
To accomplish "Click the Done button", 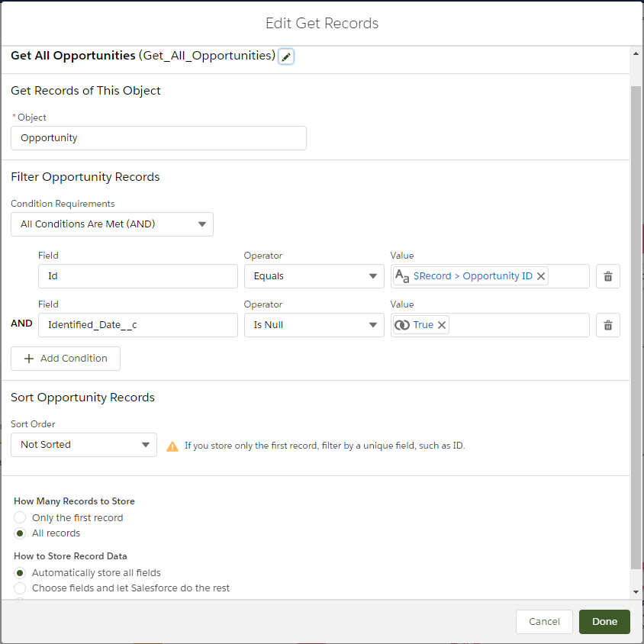I will (x=604, y=622).
